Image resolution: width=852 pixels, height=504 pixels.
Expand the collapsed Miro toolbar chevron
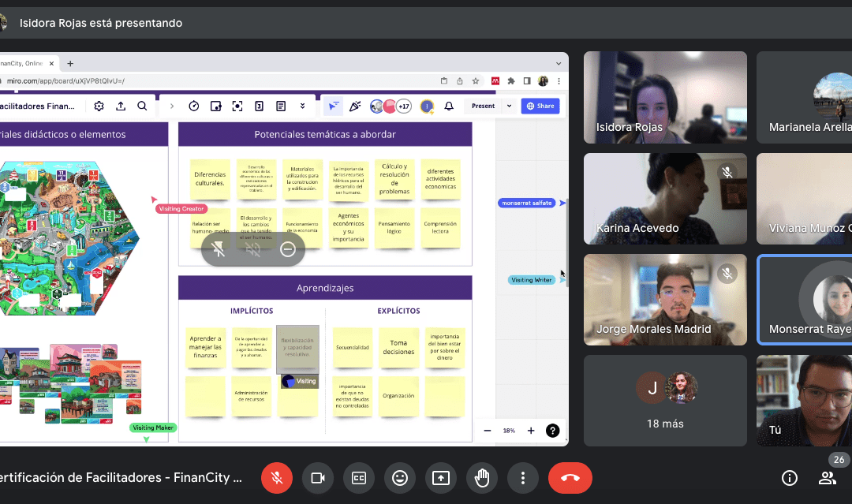coord(172,106)
